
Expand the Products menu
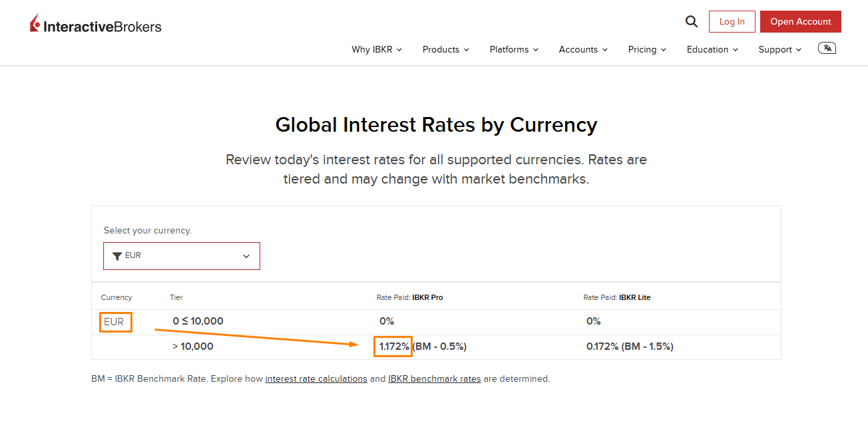tap(446, 49)
